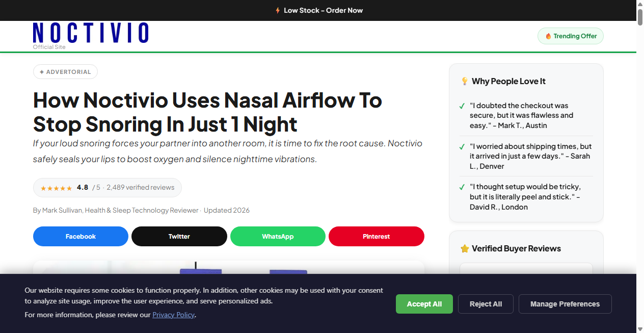This screenshot has height=333, width=644.
Task: Click the lightning bolt icon in top banner
Action: (278, 10)
